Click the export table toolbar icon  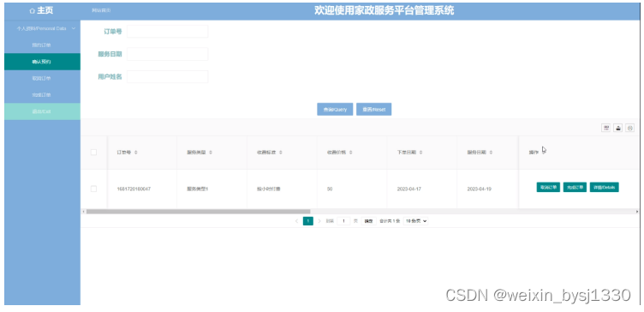[617, 128]
